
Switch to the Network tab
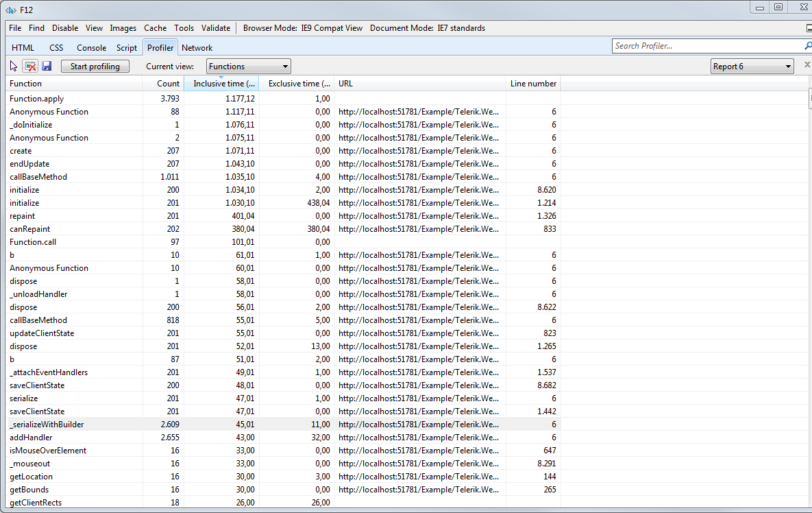tap(197, 48)
